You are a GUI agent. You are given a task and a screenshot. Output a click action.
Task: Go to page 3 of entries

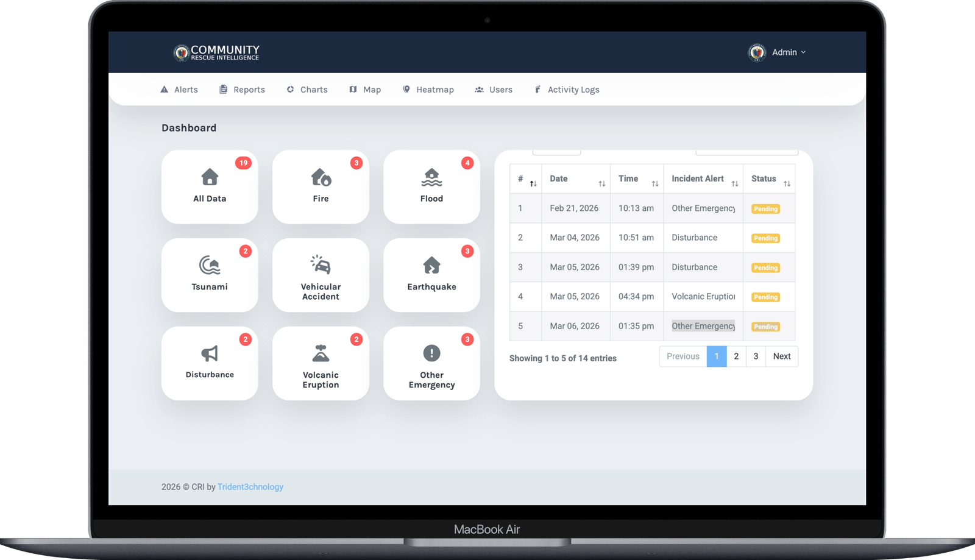(756, 356)
